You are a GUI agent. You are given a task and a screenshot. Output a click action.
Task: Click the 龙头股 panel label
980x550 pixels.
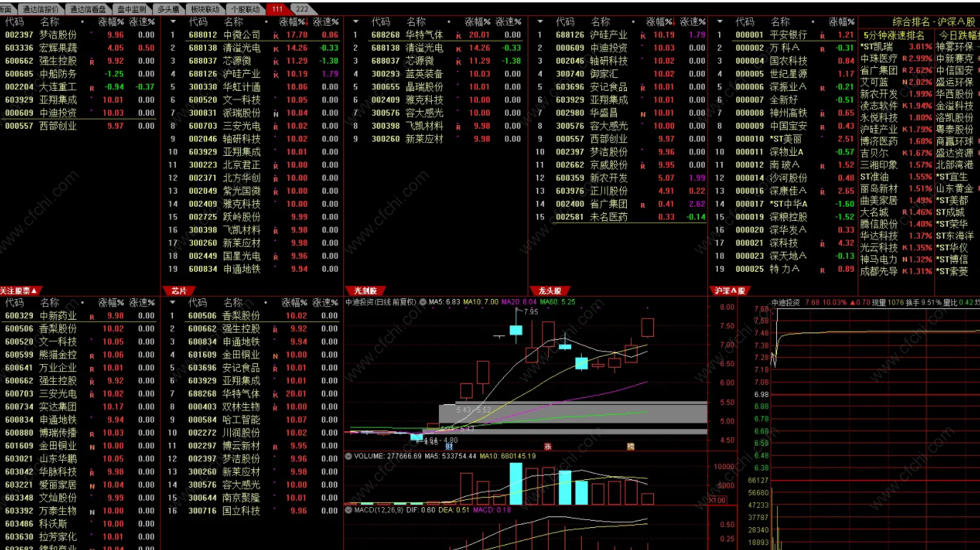coord(550,291)
